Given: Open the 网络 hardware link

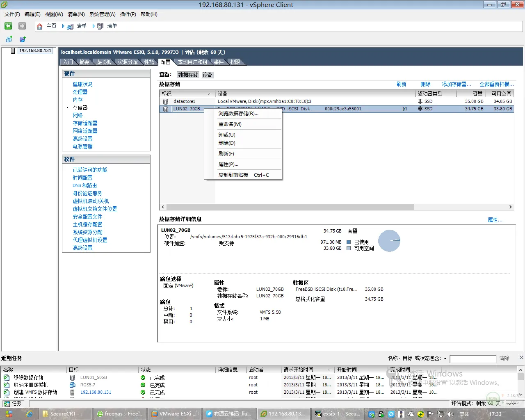Looking at the screenshot, I should 78,115.
